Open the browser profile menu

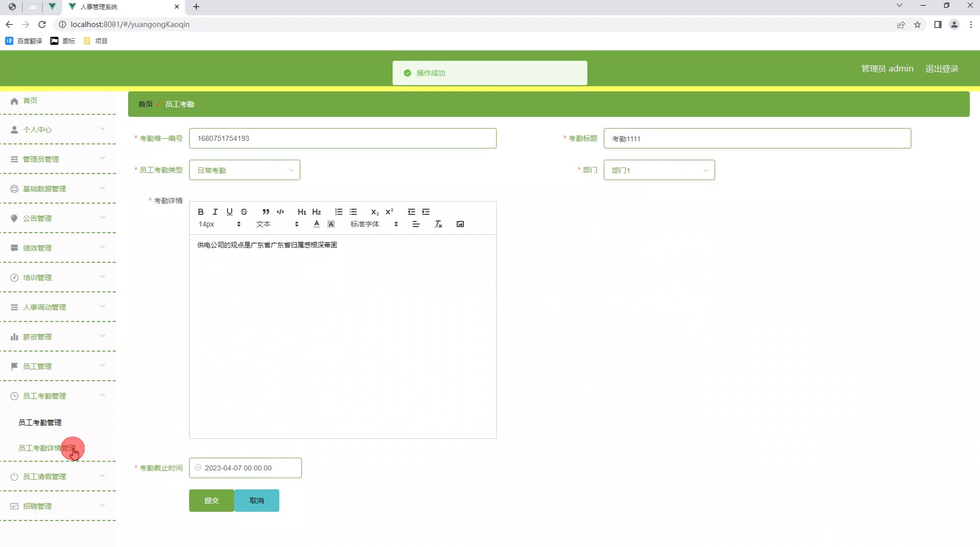954,24
